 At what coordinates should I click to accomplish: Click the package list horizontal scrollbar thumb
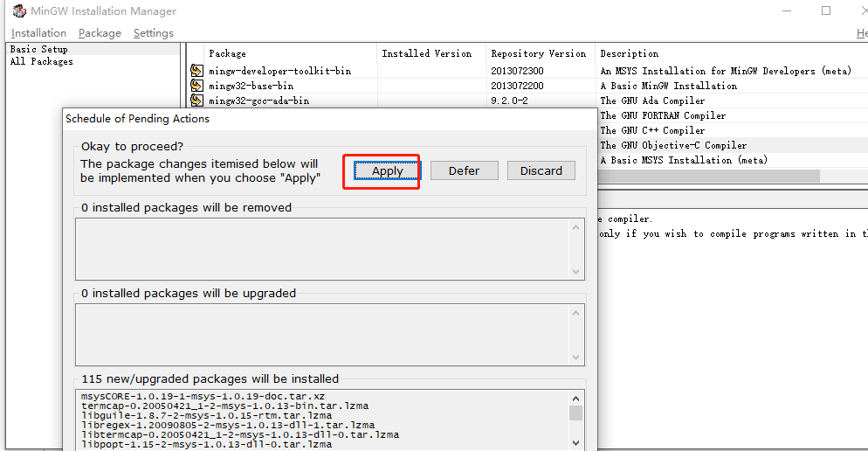pyautogui.click(x=708, y=176)
